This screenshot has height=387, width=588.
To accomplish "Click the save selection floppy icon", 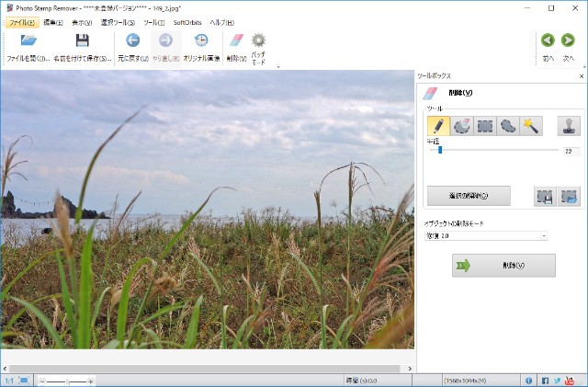I will coord(545,196).
